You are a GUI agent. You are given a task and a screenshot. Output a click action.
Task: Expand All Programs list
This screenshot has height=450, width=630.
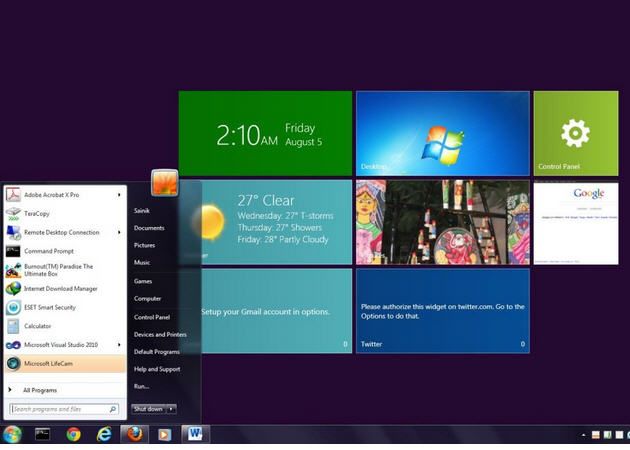pyautogui.click(x=39, y=390)
